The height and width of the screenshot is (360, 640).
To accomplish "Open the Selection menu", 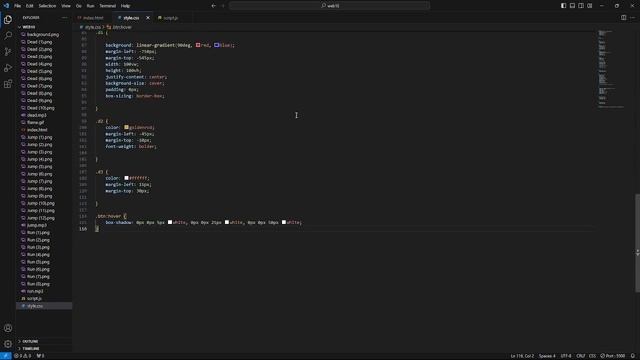I will tap(47, 6).
